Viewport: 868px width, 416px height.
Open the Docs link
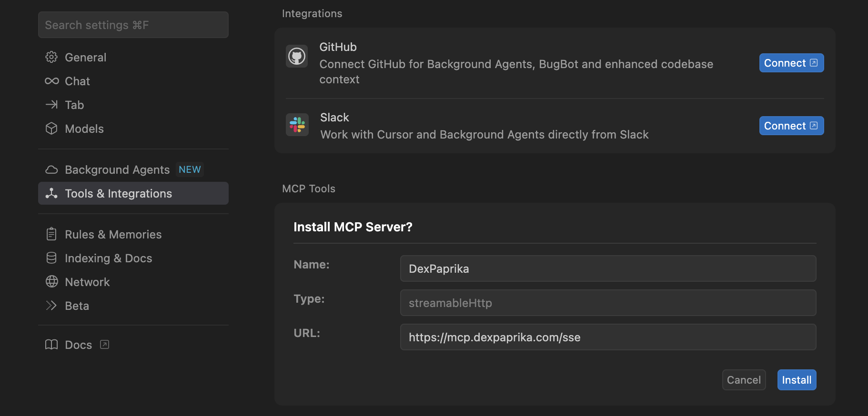(133, 345)
